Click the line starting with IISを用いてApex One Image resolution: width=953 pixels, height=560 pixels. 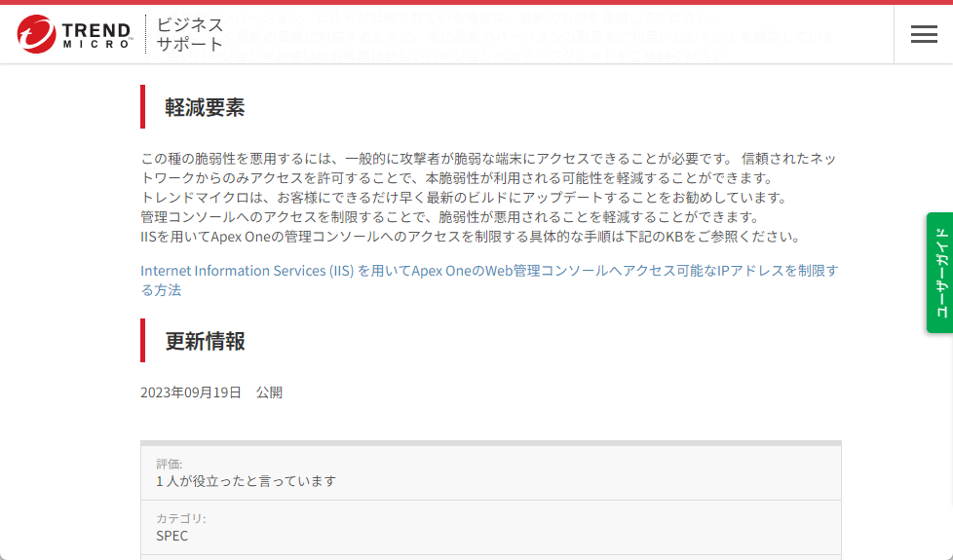coord(473,237)
